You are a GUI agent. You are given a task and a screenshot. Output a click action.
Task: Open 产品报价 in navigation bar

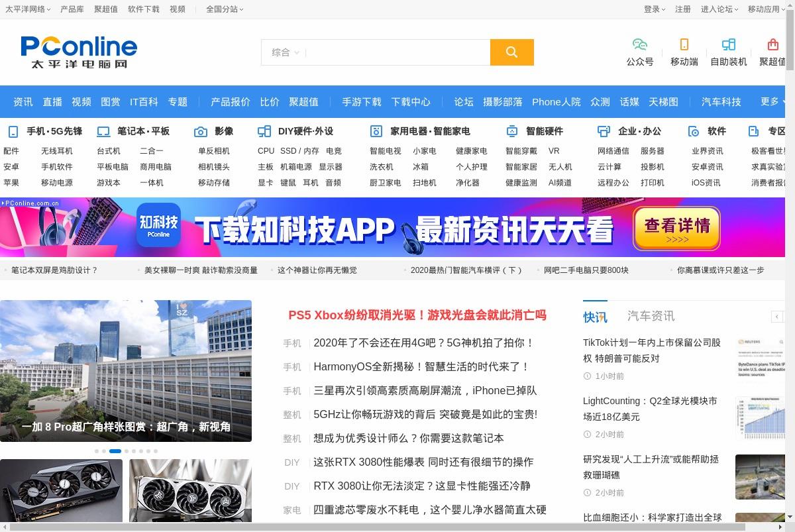(x=231, y=102)
